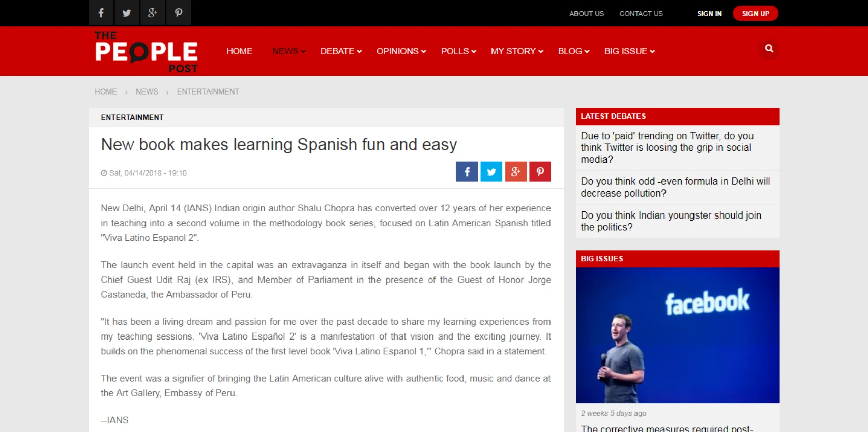Open the Facebook Big Issues thumbnail image
The height and width of the screenshot is (432, 868).
[677, 335]
